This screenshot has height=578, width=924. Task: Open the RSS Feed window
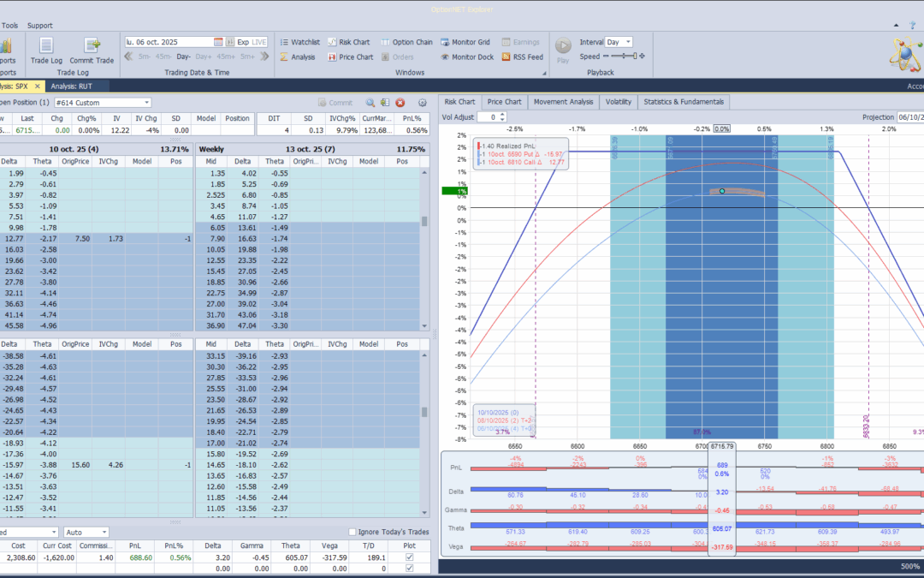(x=521, y=57)
